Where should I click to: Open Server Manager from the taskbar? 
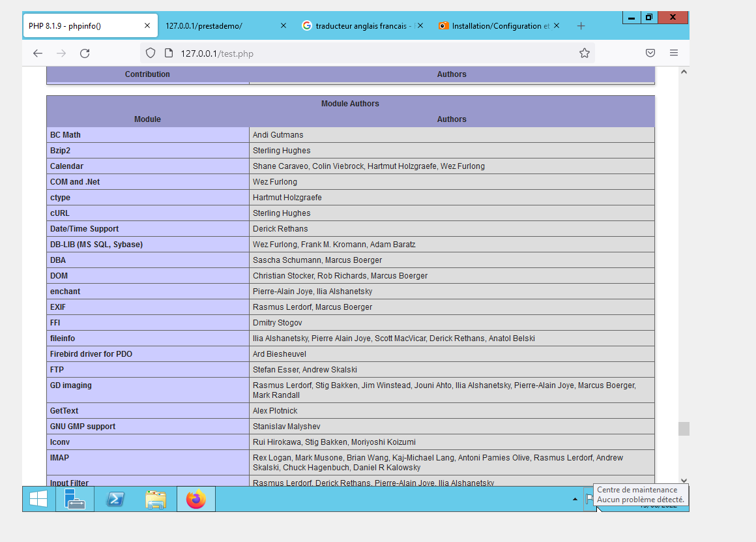(x=75, y=499)
